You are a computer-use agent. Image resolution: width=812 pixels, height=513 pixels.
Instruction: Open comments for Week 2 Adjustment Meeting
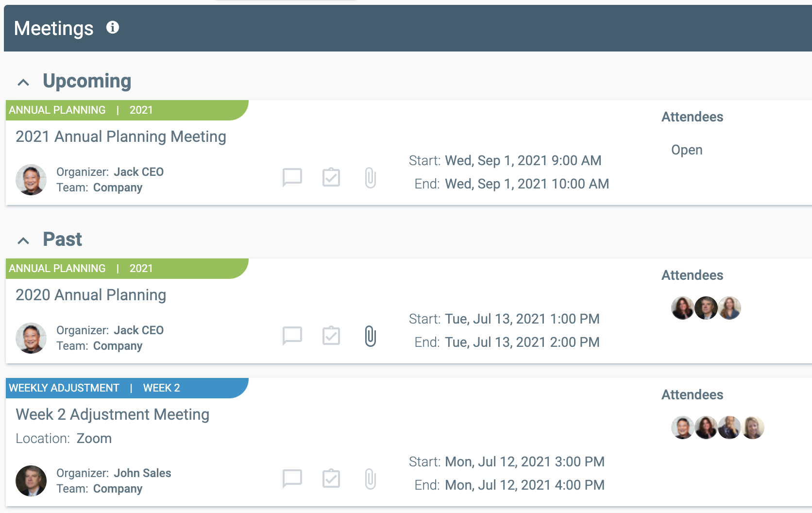coord(292,479)
